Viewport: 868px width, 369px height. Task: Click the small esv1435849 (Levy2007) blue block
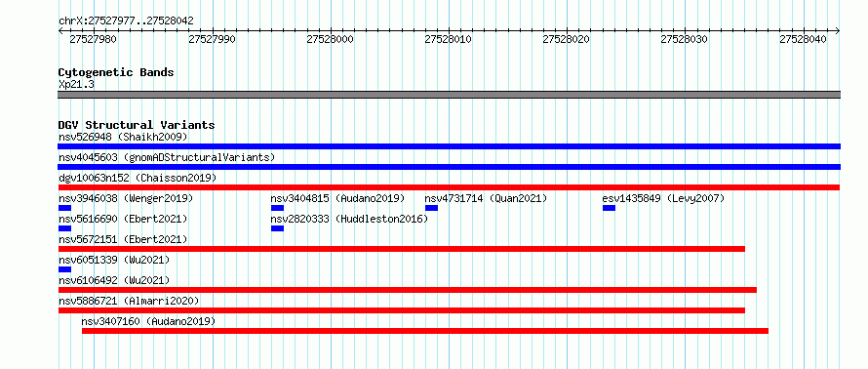(609, 208)
